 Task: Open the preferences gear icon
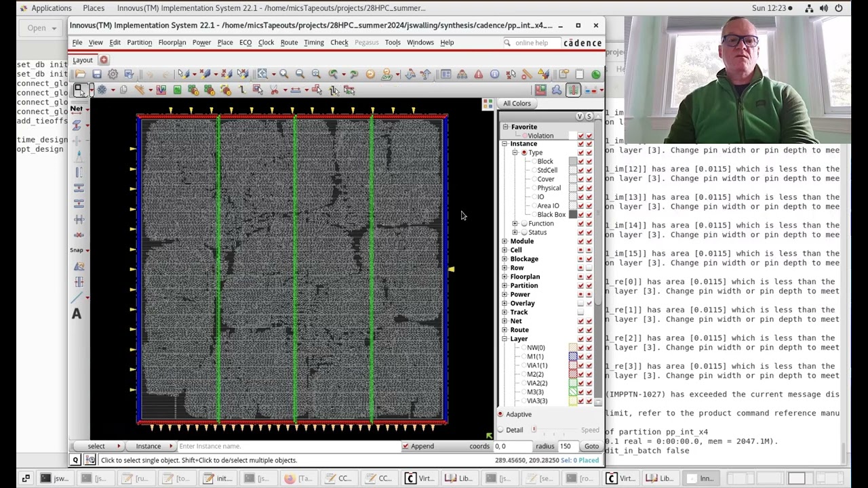pos(113,74)
